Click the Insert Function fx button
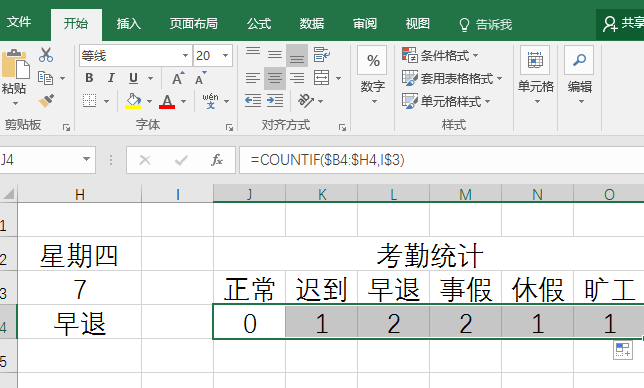The height and width of the screenshot is (388, 644). (x=217, y=160)
